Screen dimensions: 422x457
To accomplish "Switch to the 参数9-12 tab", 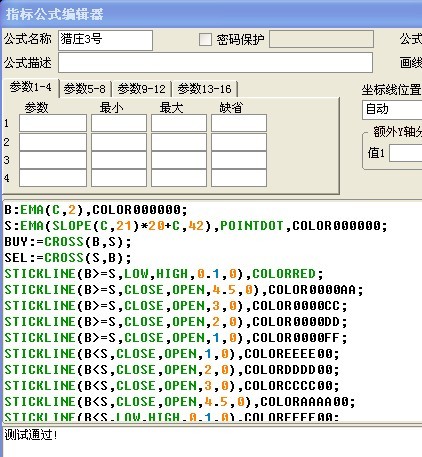I will [x=141, y=89].
